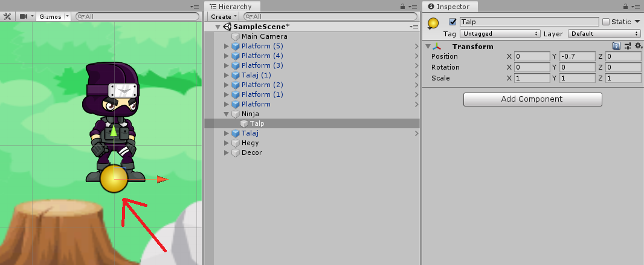This screenshot has height=265, width=644.
Task: Switch to the Inspector tab
Action: [448, 7]
